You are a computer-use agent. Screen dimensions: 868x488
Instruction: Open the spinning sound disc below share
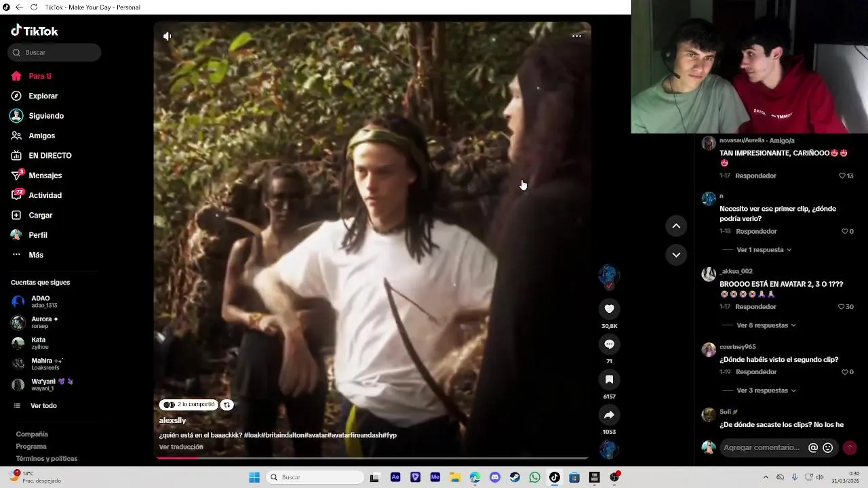(x=609, y=449)
